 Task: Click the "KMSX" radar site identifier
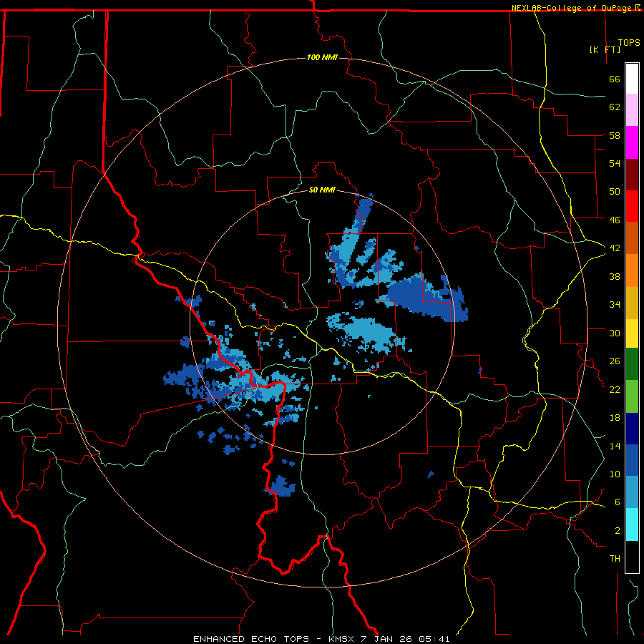[342, 639]
